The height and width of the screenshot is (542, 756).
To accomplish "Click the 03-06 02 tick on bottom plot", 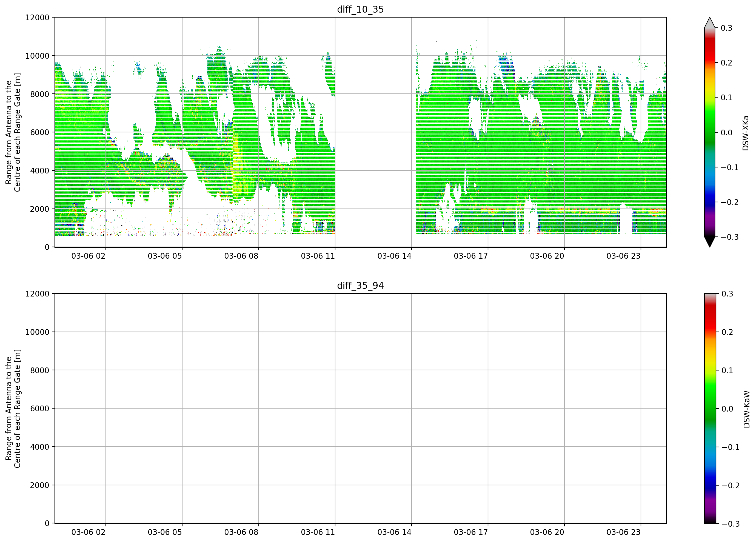I will pos(88,532).
